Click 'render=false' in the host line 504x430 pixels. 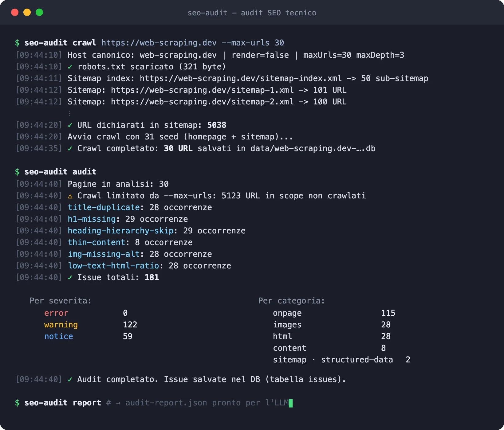tap(260, 55)
